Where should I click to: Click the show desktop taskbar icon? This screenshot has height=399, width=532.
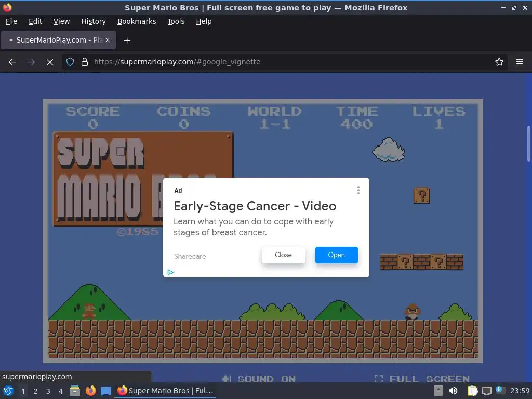(x=106, y=391)
